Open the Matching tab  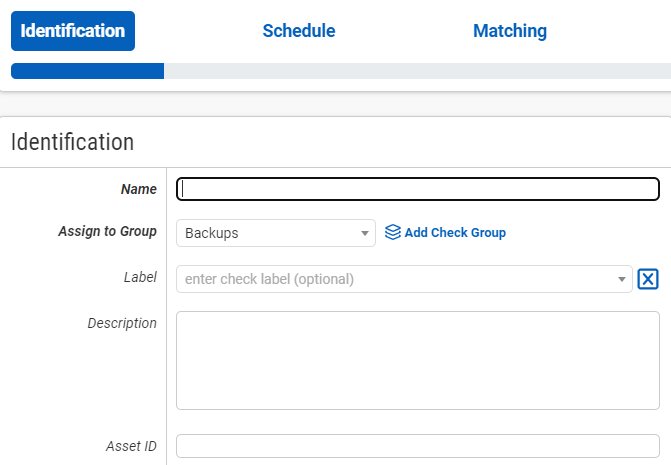pos(509,31)
